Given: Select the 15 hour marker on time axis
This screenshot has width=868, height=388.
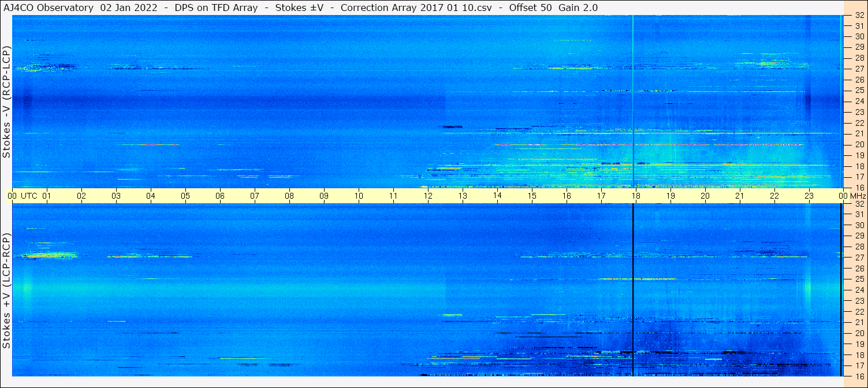Looking at the screenshot, I should click(532, 196).
